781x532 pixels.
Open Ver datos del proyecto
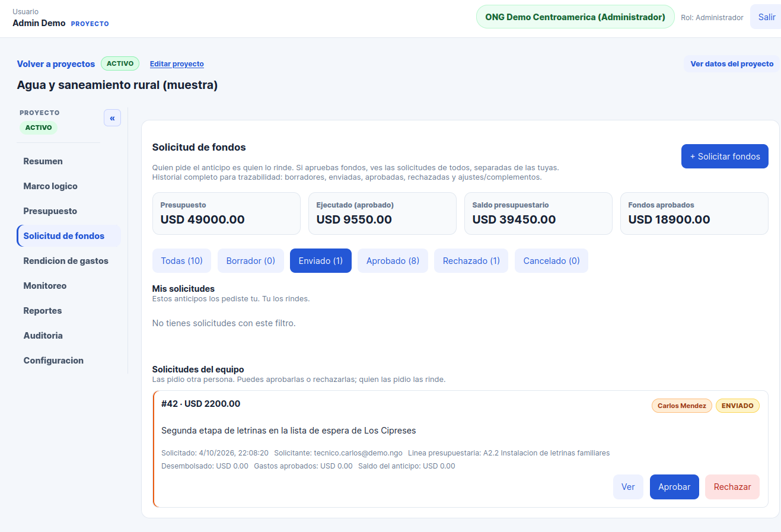pyautogui.click(x=732, y=64)
